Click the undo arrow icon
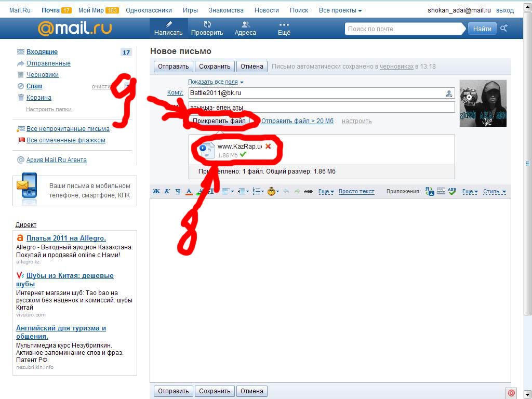The width and height of the screenshot is (532, 399). tap(286, 191)
